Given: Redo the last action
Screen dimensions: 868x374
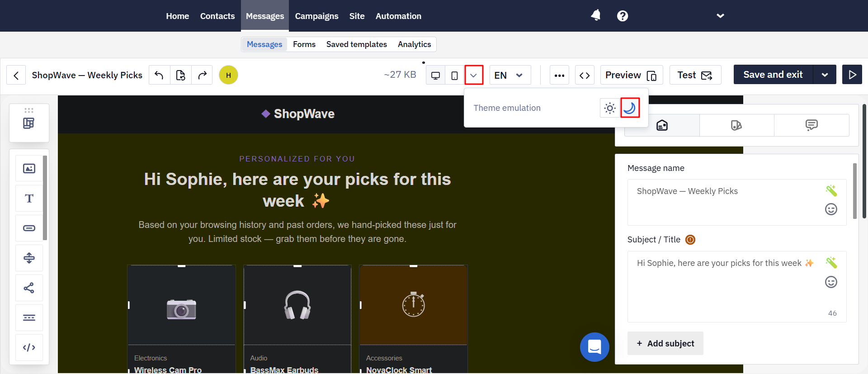Looking at the screenshot, I should click(202, 75).
